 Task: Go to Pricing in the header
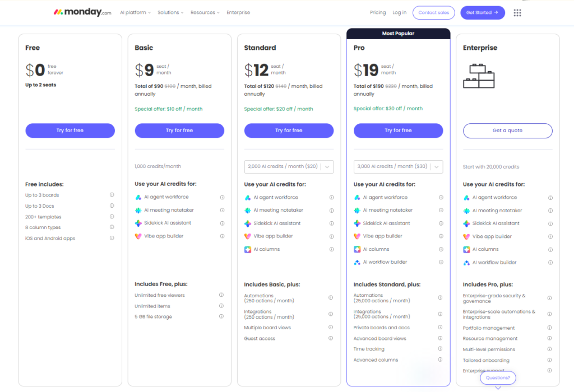point(378,12)
